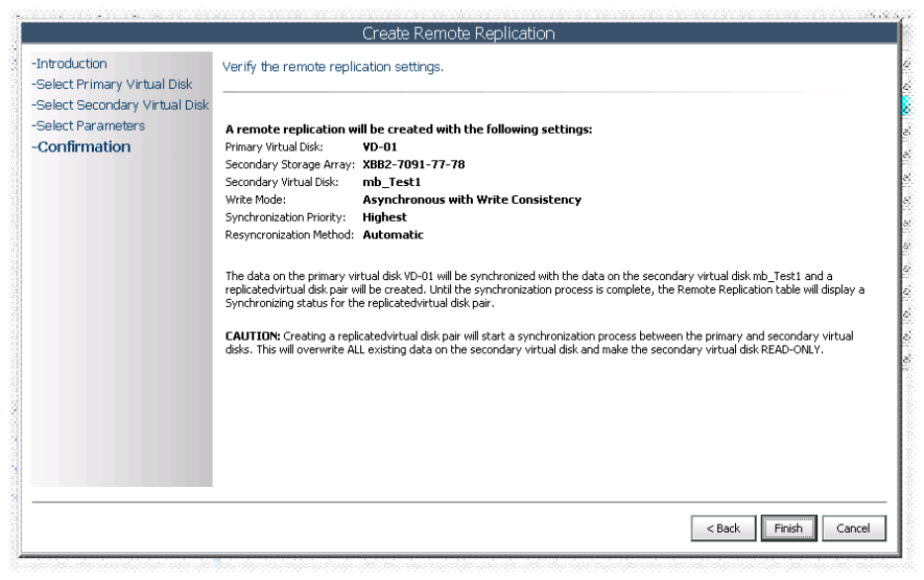The height and width of the screenshot is (580, 924).
Task: Click the Finish button
Action: click(x=787, y=529)
